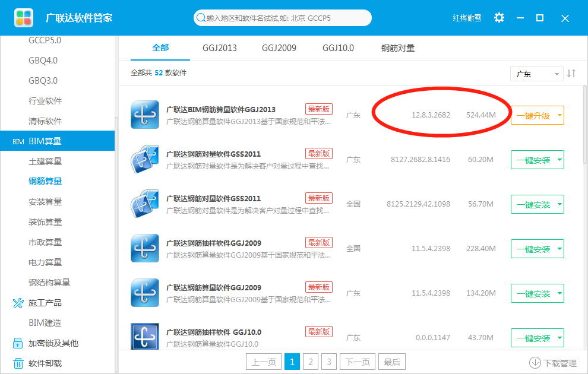
Task: Select GCCP5.0 in the sidebar
Action: point(45,40)
